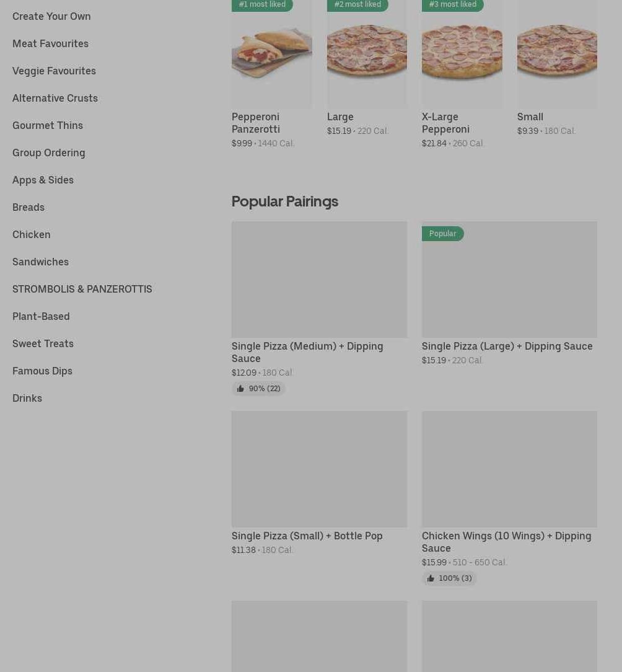622x672 pixels.
Task: Select Single Pizza (Small) + Bottle Pop
Action: point(319,469)
